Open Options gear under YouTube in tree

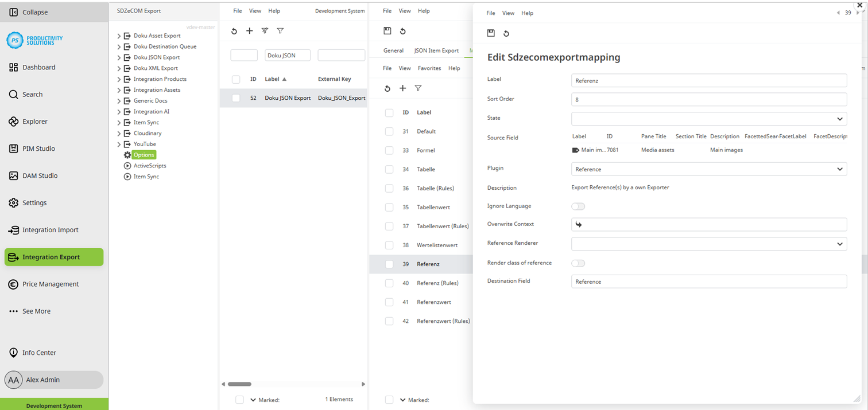click(x=144, y=154)
